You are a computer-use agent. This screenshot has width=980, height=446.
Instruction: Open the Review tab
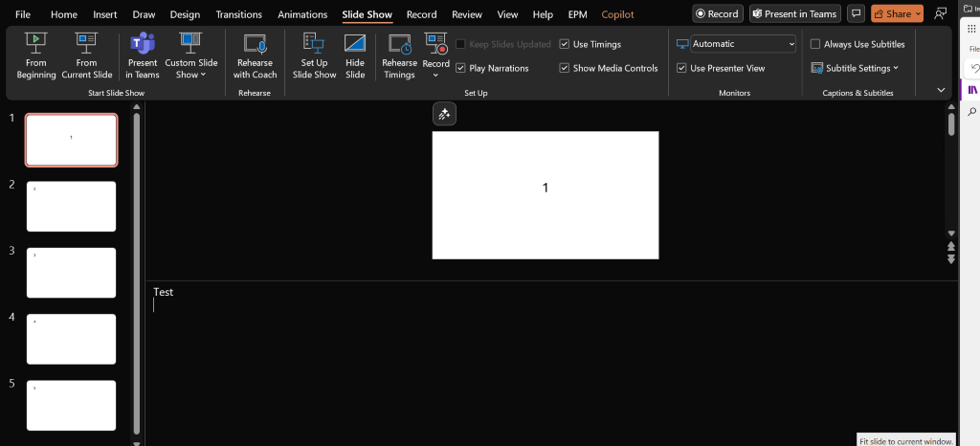point(466,14)
